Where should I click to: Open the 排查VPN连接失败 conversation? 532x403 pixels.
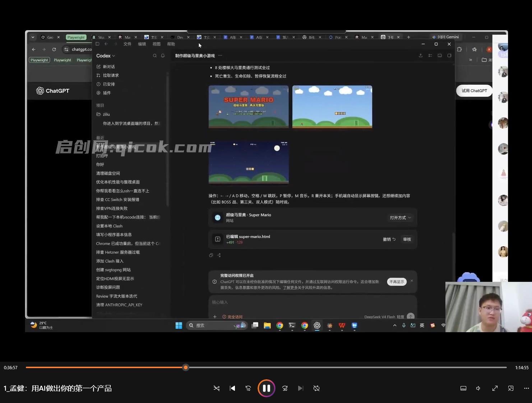pyautogui.click(x=112, y=209)
